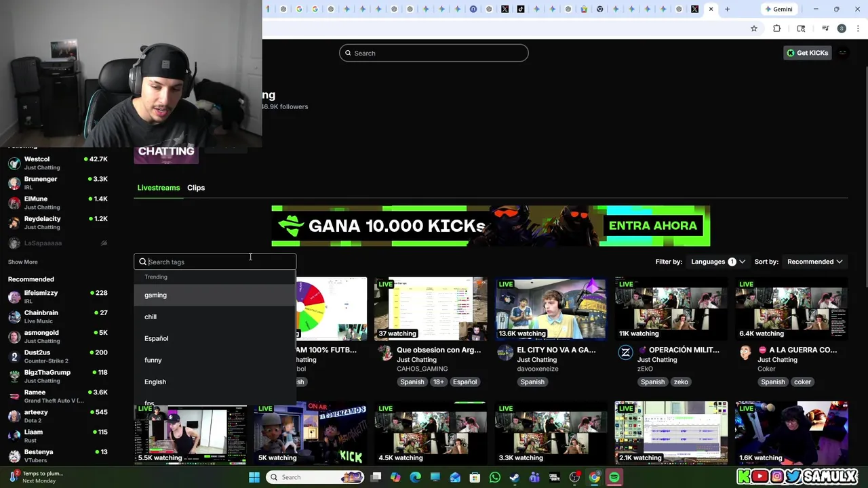
Task: Open Microsoft Edge from the taskbar
Action: coord(416,477)
